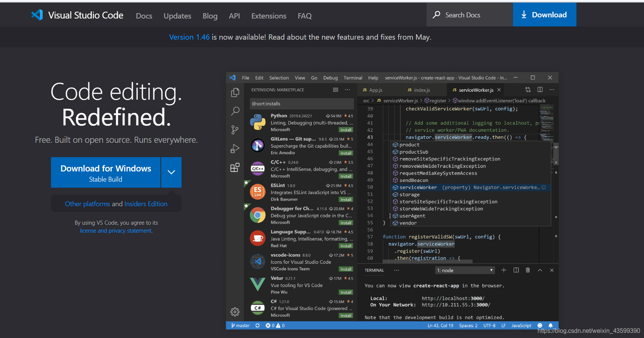Click the register breadcrumb item
644x338 pixels.
(435, 101)
